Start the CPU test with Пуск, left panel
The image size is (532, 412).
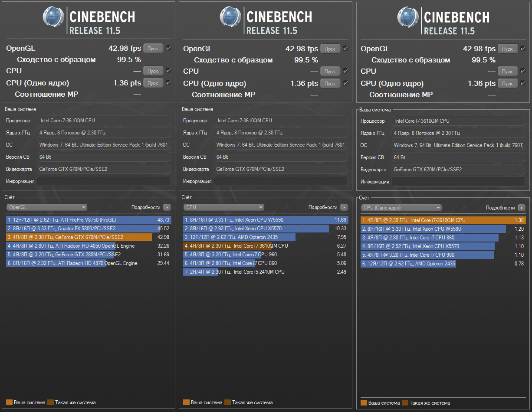pyautogui.click(x=153, y=71)
